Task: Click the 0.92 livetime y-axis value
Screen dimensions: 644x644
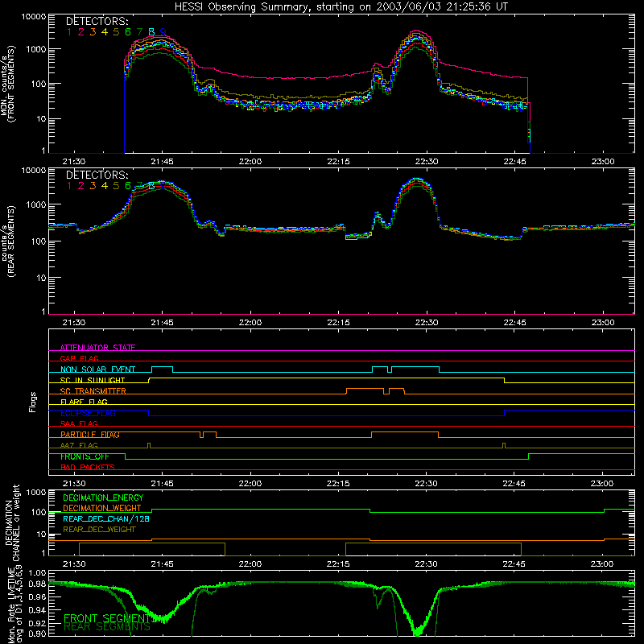Action: pyautogui.click(x=37, y=623)
